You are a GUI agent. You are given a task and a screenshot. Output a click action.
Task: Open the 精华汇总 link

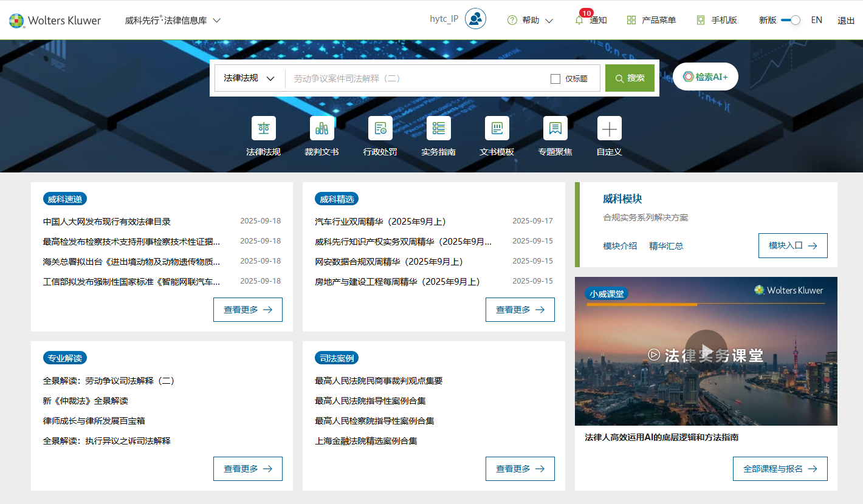666,246
